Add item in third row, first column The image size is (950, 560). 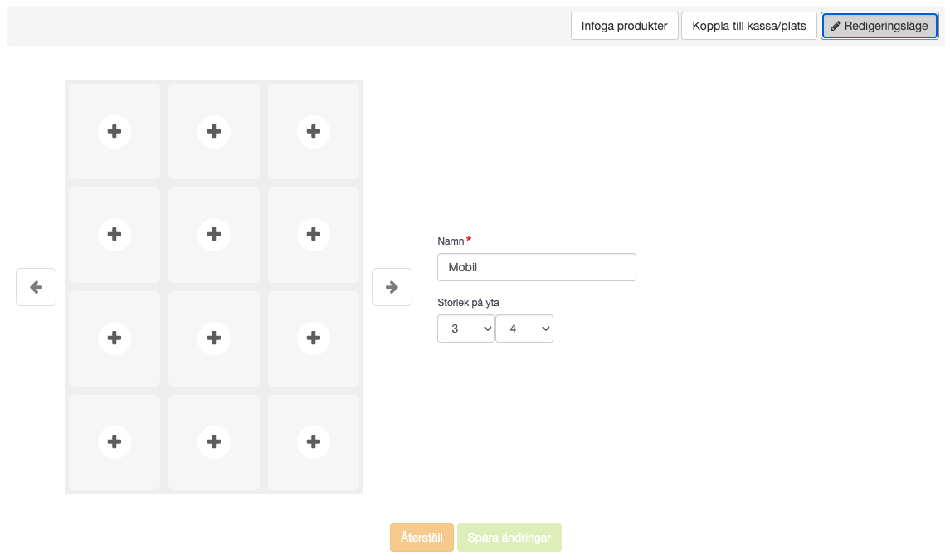tap(114, 338)
